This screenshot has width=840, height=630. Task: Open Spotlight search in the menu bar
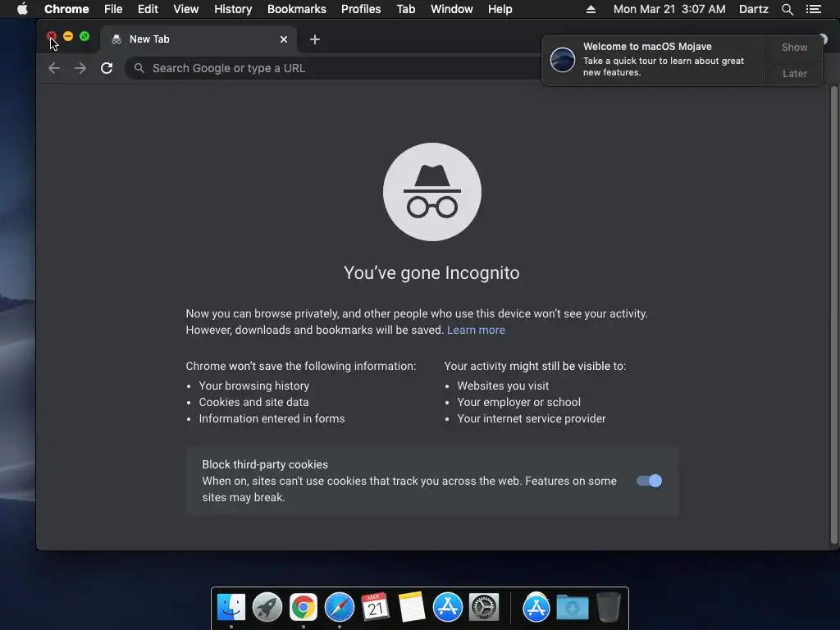coord(787,9)
